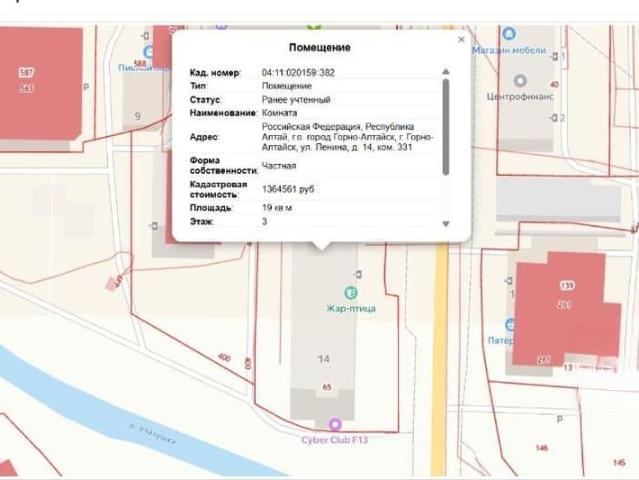The width and height of the screenshot is (639, 480).
Task: Close the Помещение info popup
Action: point(461,40)
